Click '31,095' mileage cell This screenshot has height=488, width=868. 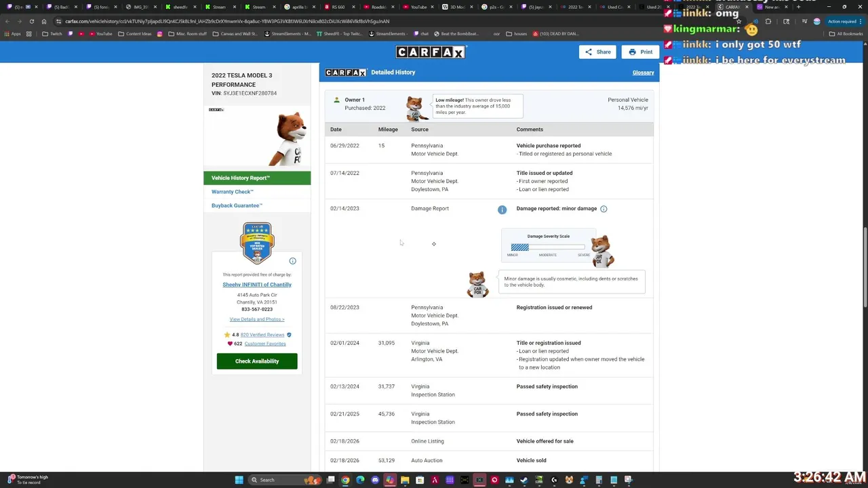pos(387,343)
